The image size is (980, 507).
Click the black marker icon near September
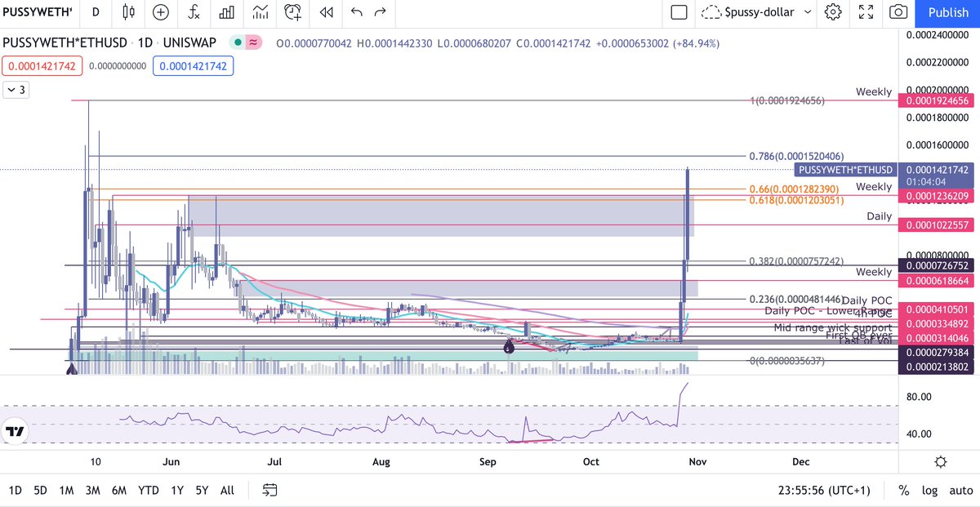click(509, 348)
